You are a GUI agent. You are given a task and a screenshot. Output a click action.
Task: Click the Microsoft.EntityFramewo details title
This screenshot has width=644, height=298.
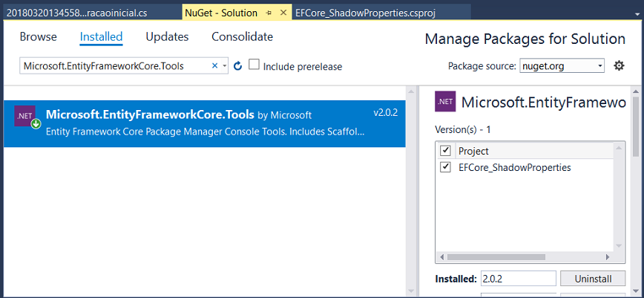click(543, 102)
